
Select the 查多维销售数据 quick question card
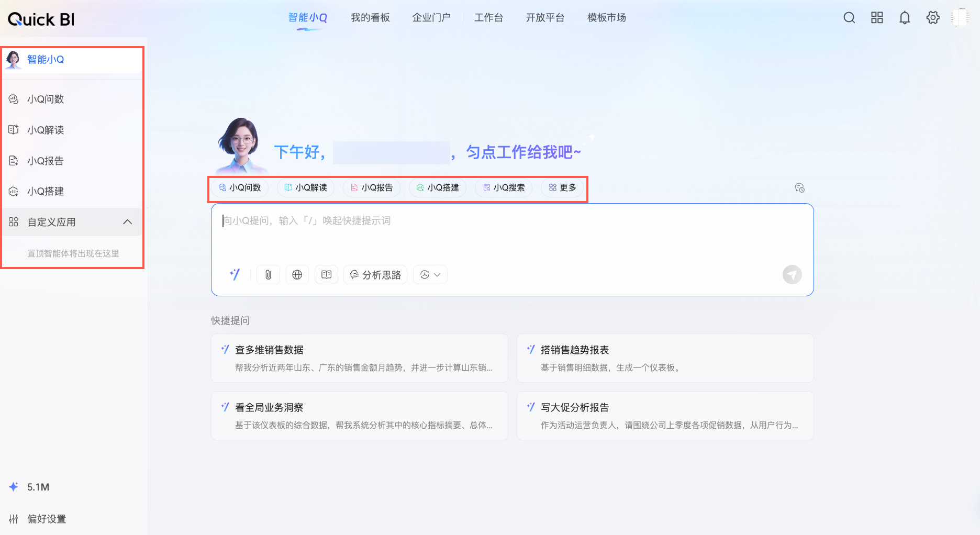tap(360, 358)
